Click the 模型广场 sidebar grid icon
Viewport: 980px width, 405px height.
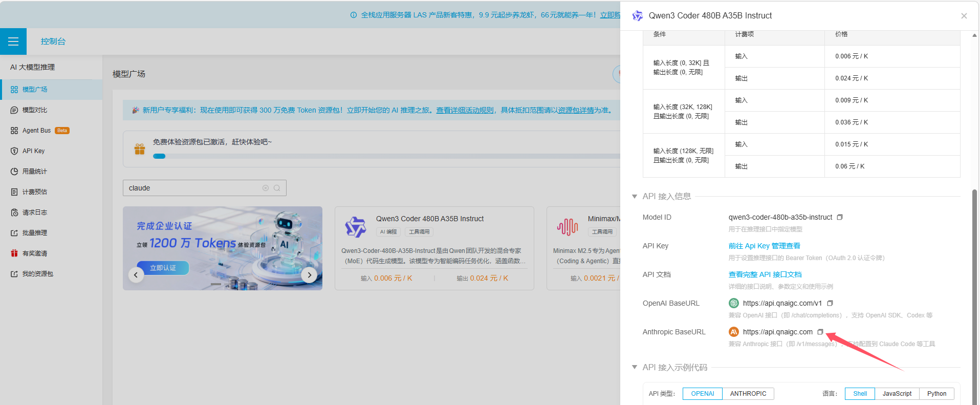click(14, 90)
